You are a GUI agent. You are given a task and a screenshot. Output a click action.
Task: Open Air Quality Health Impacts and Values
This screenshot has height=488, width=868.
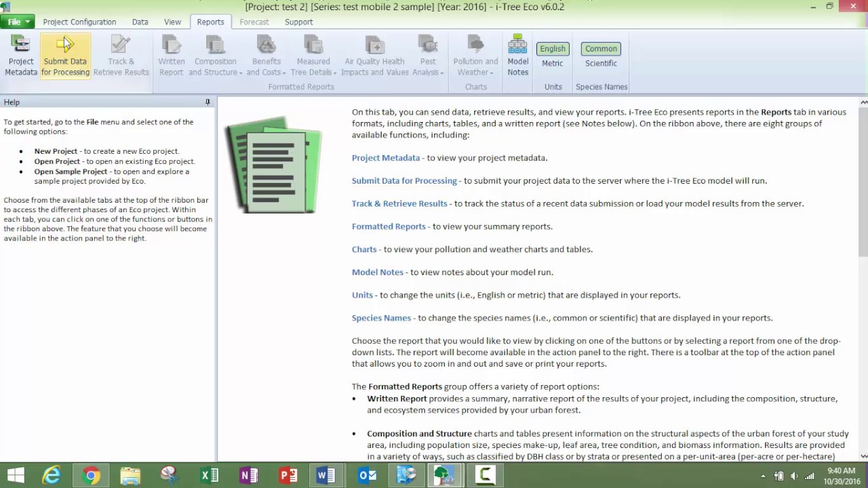click(374, 56)
